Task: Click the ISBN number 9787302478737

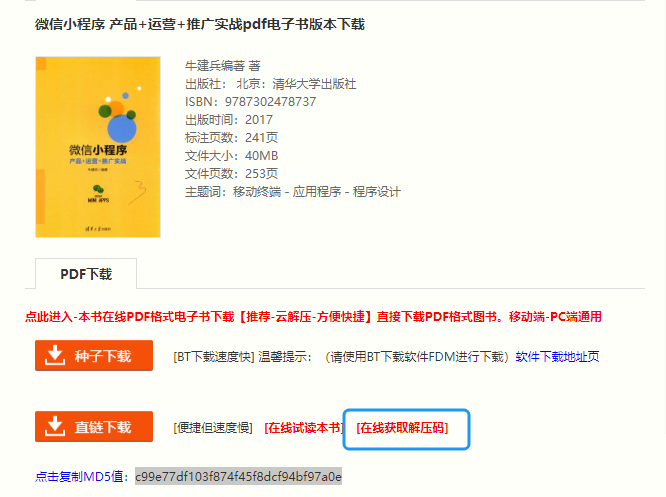Action: [x=270, y=102]
